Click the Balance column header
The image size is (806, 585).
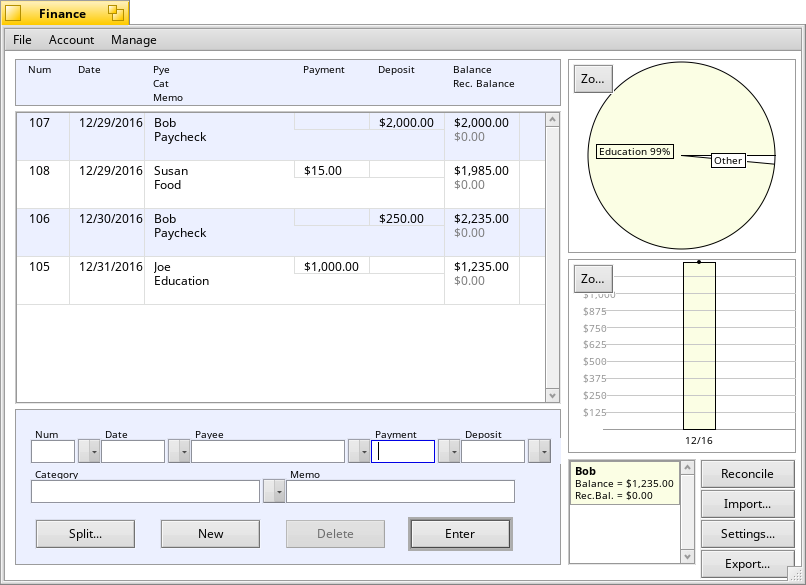472,70
